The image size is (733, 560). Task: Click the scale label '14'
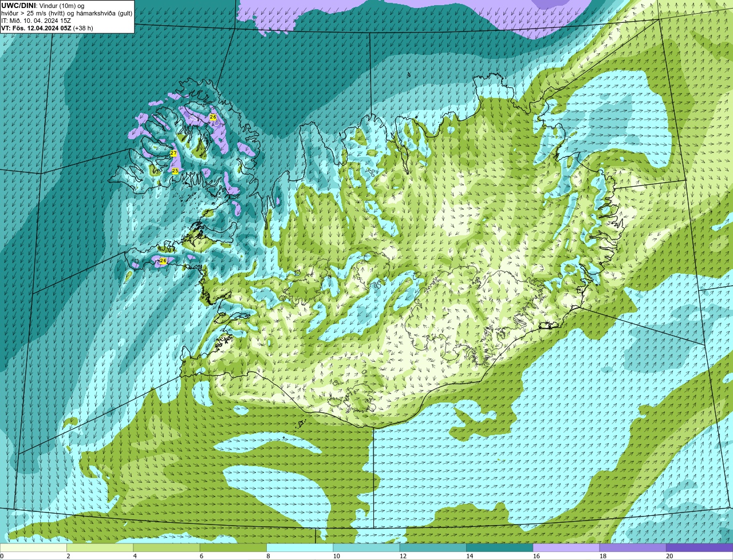470,556
